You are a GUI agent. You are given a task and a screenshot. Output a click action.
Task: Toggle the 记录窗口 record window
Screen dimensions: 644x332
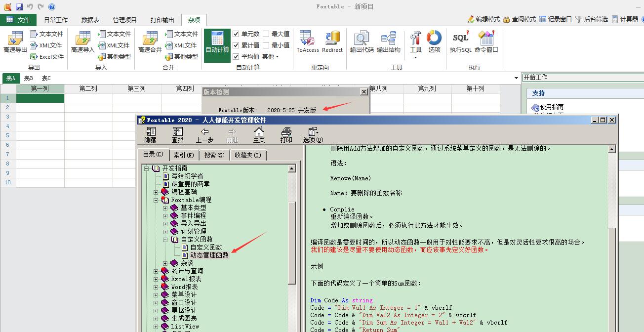[556, 19]
